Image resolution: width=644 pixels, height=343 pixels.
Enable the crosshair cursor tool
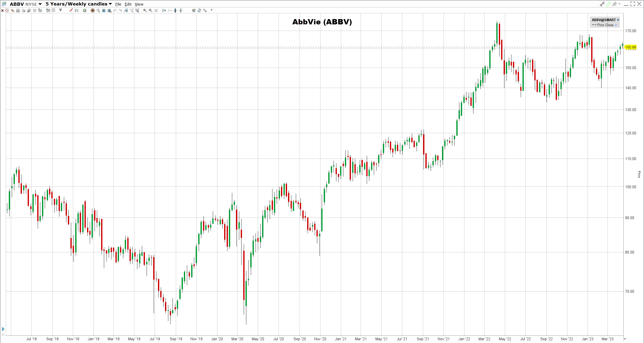click(x=93, y=11)
